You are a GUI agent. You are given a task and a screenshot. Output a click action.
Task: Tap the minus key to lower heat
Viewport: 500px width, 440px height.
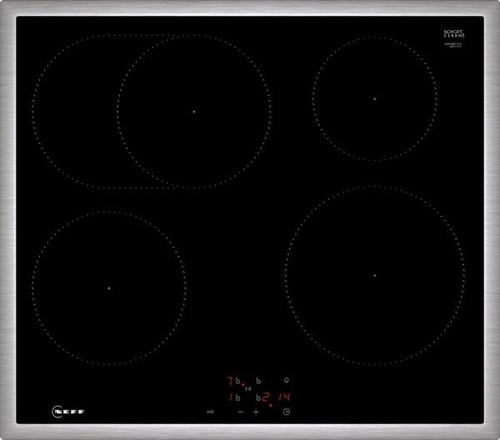(241, 412)
